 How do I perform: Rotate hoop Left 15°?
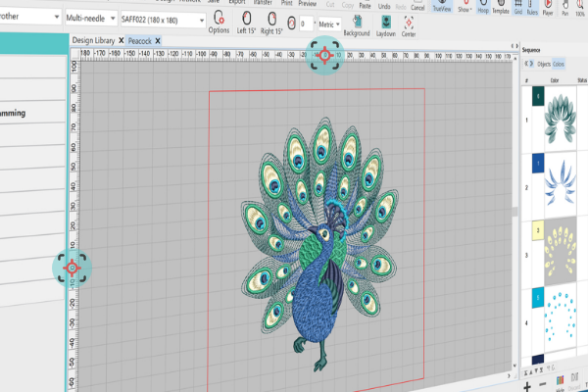(x=246, y=23)
